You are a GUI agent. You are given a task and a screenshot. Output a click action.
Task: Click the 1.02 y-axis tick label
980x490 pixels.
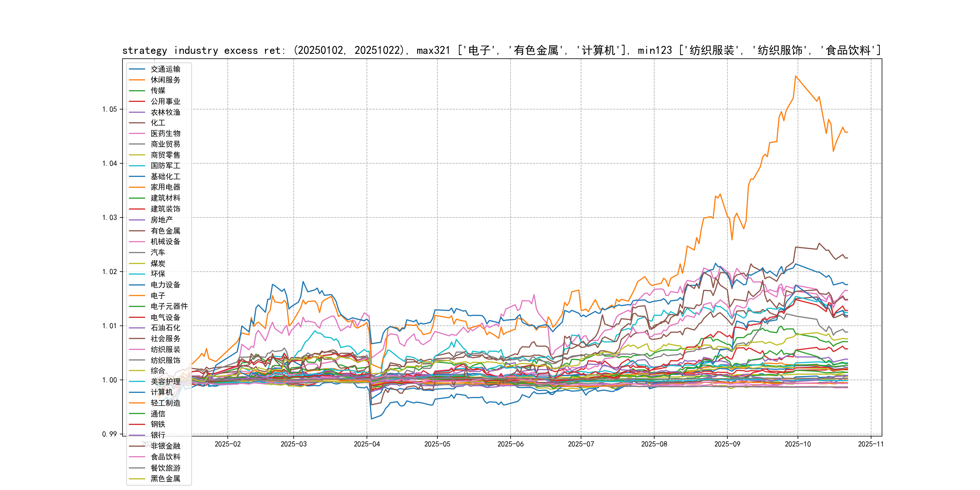pos(109,272)
